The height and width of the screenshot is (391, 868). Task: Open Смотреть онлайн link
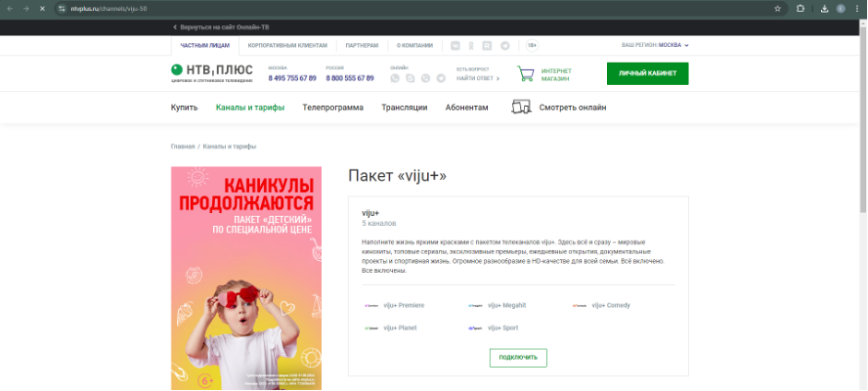tap(573, 107)
